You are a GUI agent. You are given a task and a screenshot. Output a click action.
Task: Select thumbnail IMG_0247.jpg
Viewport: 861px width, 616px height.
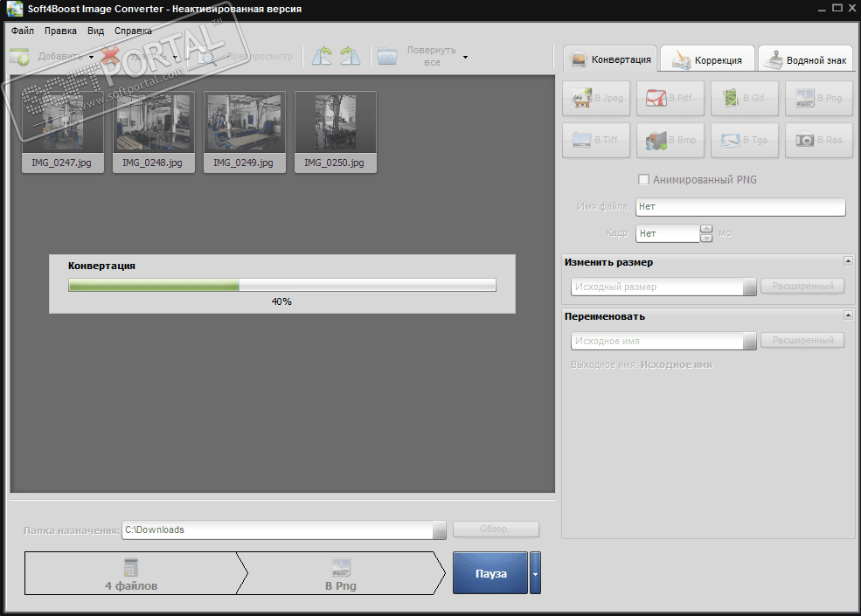click(x=63, y=132)
